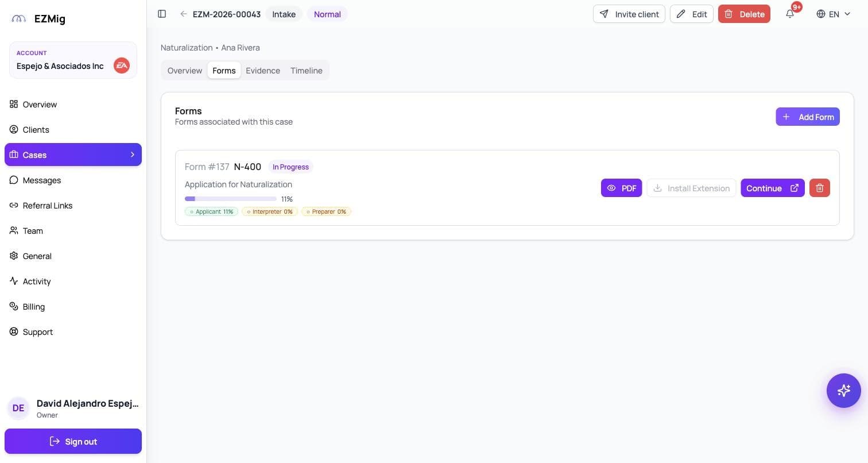
Task: Click the In Progress status badge
Action: pyautogui.click(x=290, y=167)
